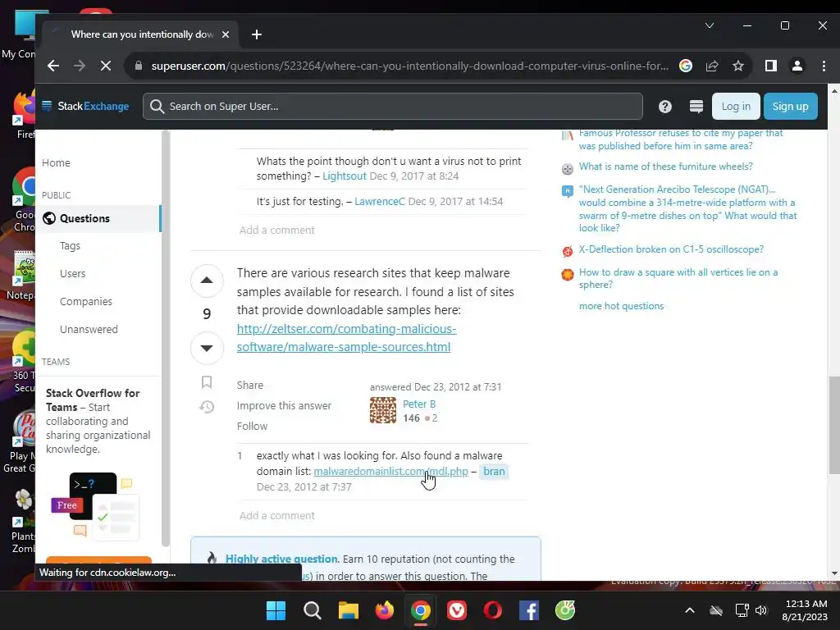The image size is (840, 630).
Task: Open the Famous Professor refuses to cite question
Action: click(681, 139)
